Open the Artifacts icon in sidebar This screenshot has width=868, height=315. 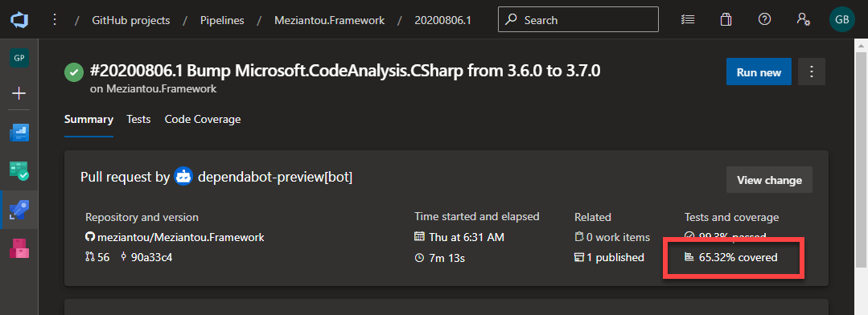(19, 248)
